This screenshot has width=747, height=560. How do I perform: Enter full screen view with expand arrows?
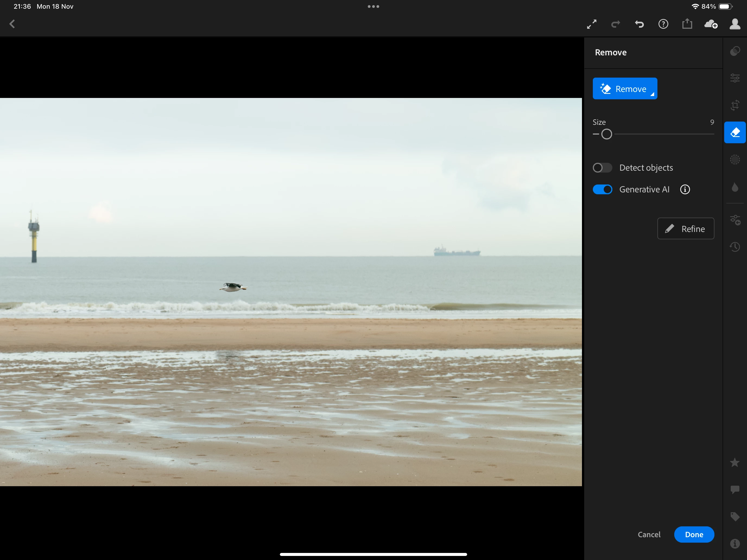(591, 24)
